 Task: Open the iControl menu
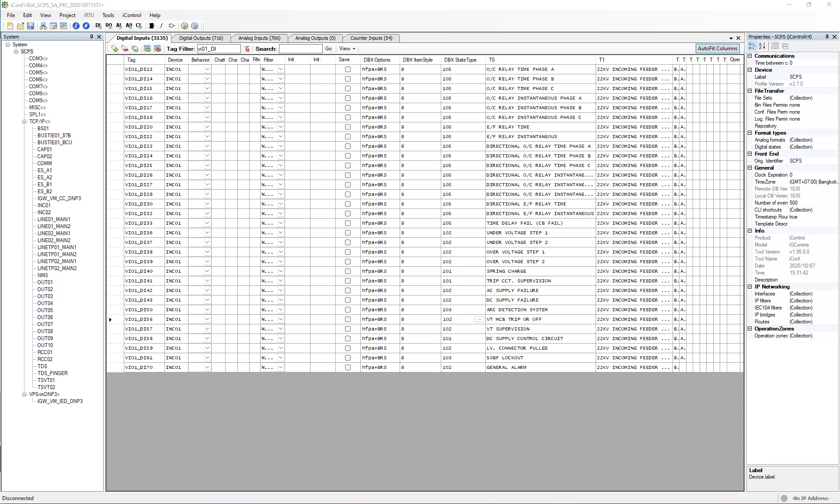tap(132, 15)
